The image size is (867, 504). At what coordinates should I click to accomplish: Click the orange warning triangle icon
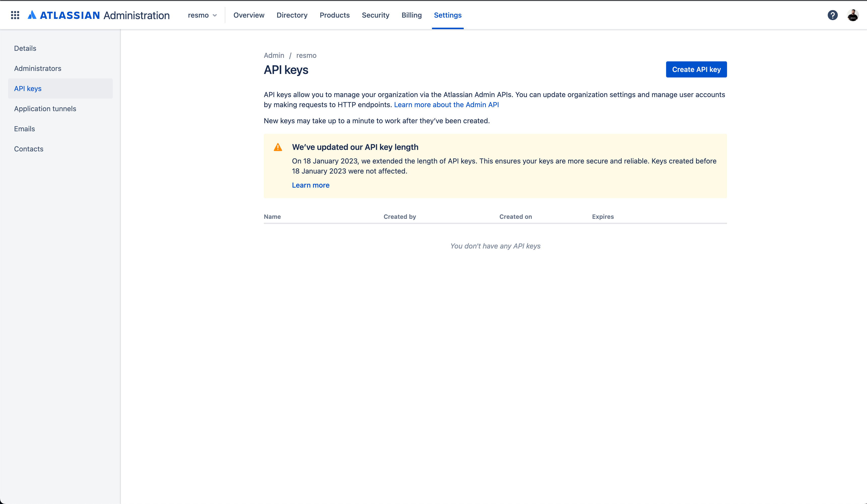(278, 147)
